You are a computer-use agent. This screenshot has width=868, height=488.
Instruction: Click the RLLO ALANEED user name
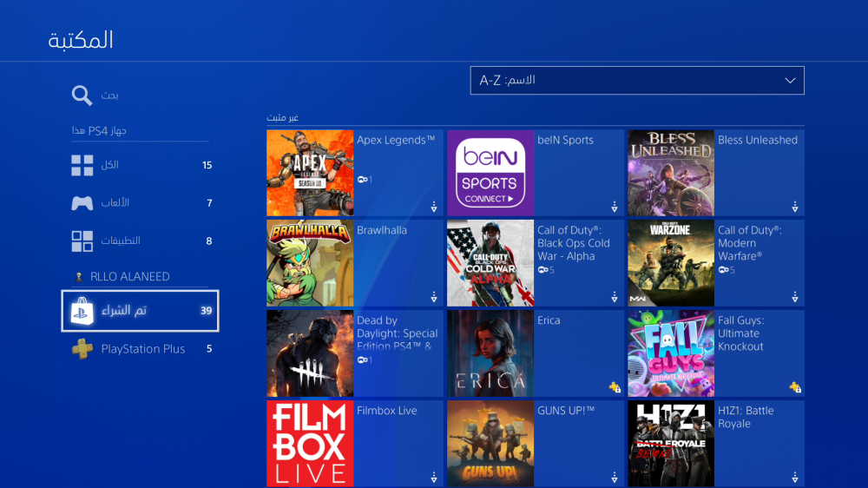point(130,276)
